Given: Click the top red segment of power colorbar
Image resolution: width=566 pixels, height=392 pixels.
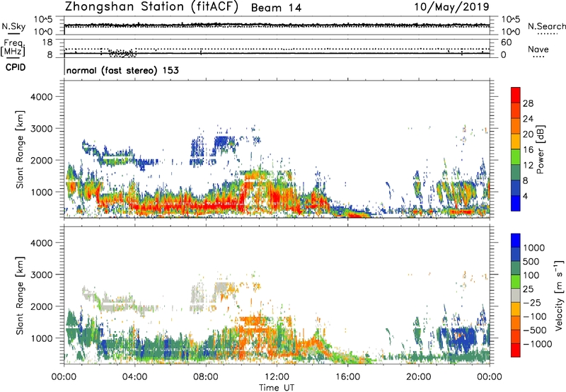Looking at the screenshot, I should [x=516, y=95].
